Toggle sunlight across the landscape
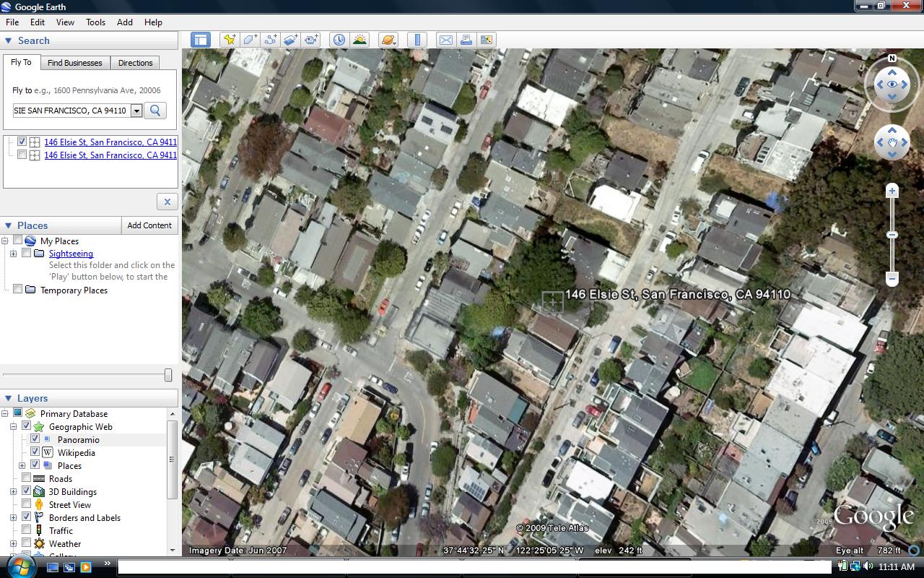The image size is (924, 578). pos(359,40)
